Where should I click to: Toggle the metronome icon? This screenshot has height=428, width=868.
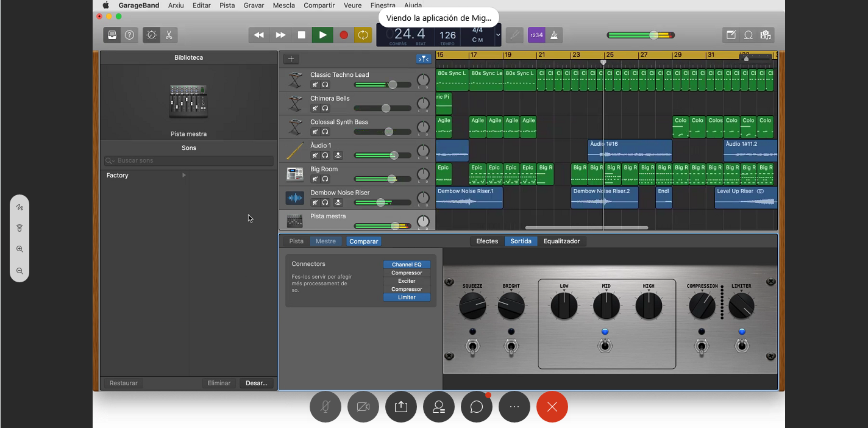554,35
